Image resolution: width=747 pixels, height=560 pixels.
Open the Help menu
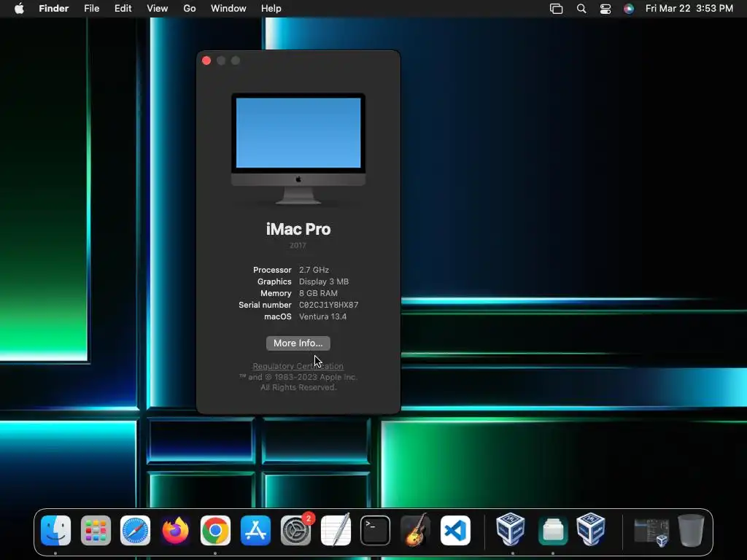[271, 9]
